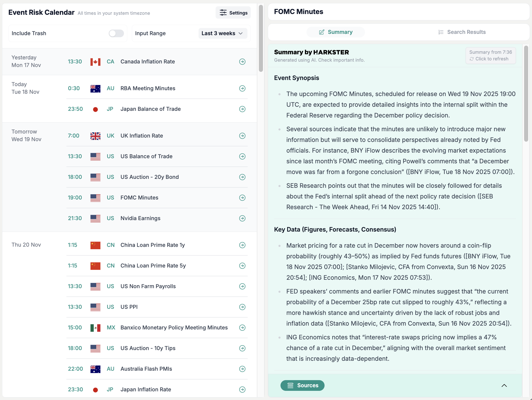
Task: Open details arrow for Australia Flash PMIs
Action: (x=242, y=369)
